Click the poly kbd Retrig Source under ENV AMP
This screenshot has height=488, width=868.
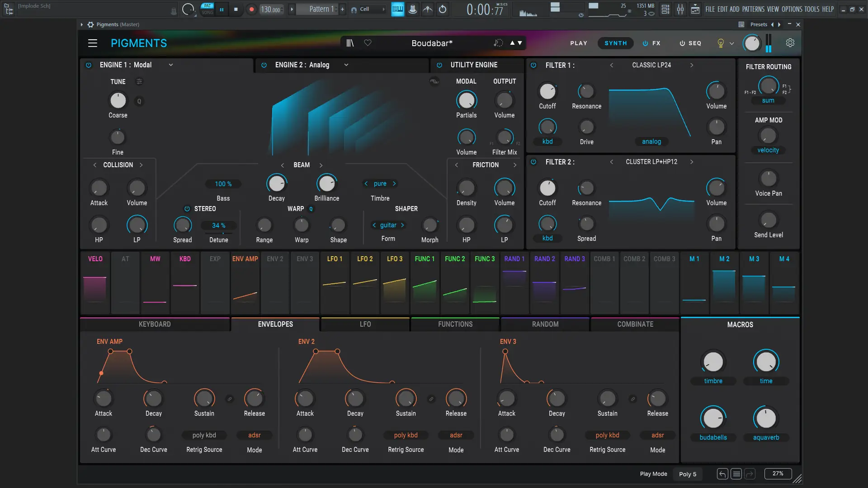tap(204, 435)
